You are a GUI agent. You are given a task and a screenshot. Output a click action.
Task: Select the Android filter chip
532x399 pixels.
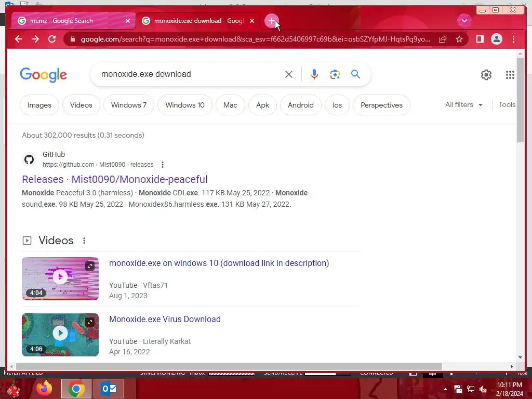pyautogui.click(x=301, y=105)
